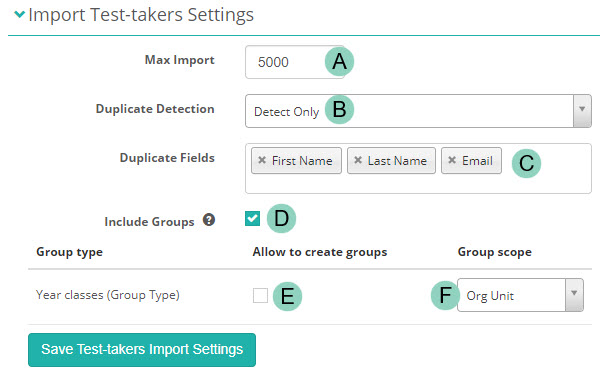600x376 pixels.
Task: Uncheck the Include Groups checkbox
Action: coord(253,218)
